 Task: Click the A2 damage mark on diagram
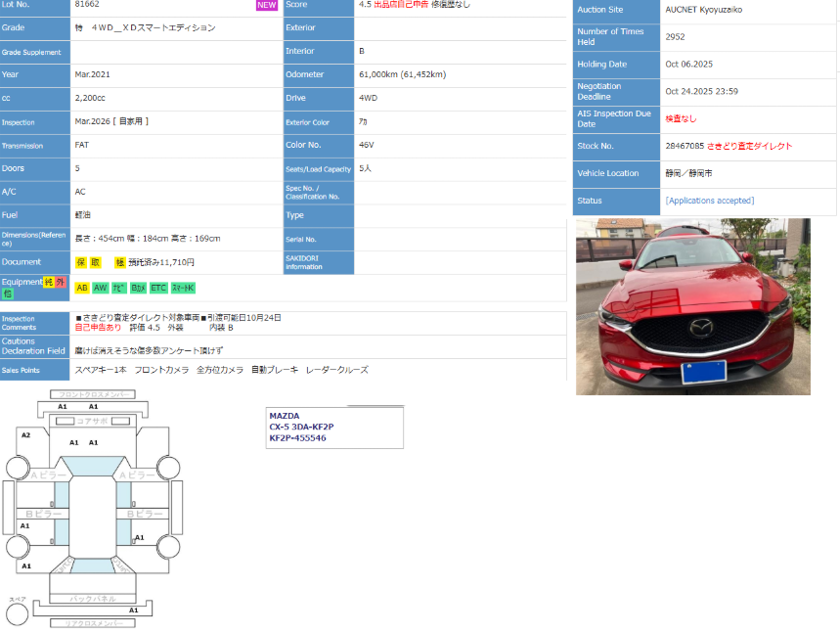tap(26, 435)
